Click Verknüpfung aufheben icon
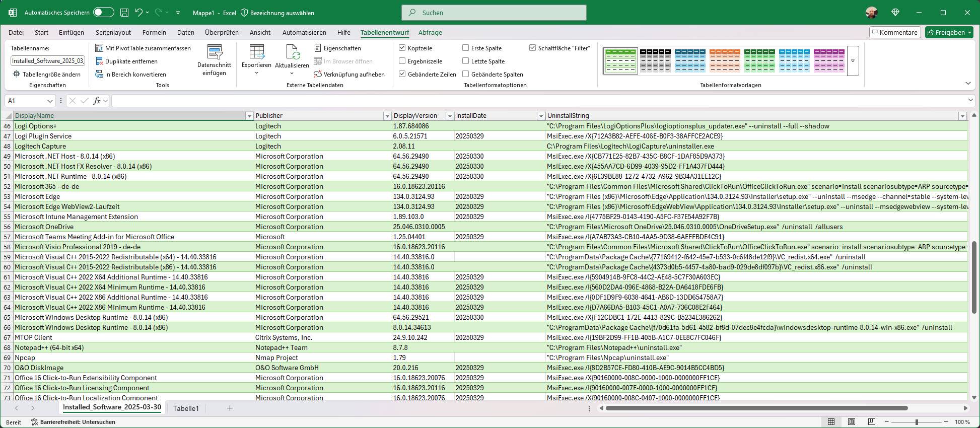This screenshot has width=980, height=428. 318,74
